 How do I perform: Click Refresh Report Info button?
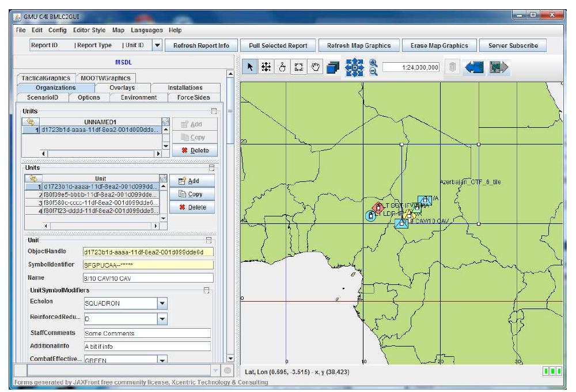pos(201,45)
